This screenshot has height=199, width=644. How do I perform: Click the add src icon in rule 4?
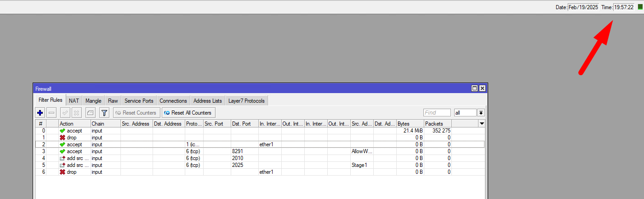(63, 158)
